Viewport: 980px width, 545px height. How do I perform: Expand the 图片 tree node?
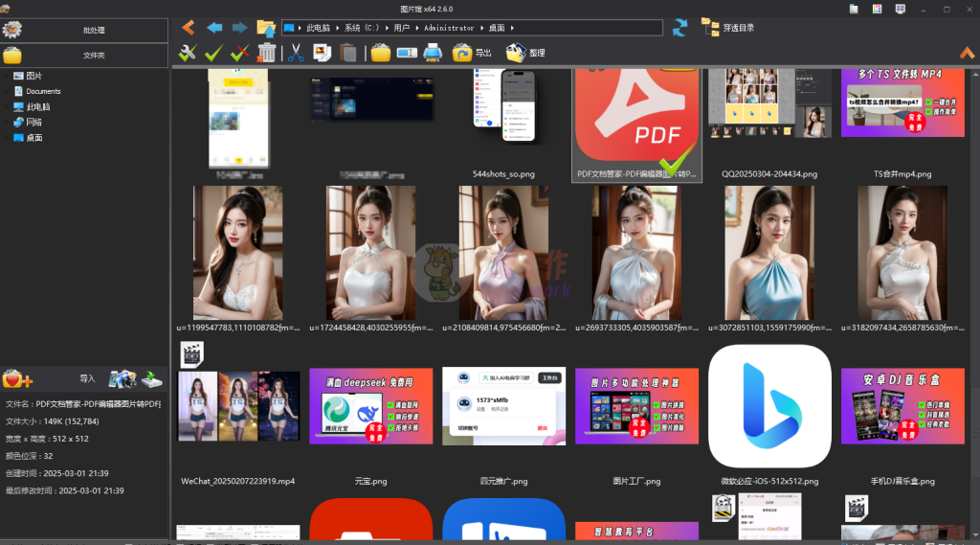pos(8,76)
